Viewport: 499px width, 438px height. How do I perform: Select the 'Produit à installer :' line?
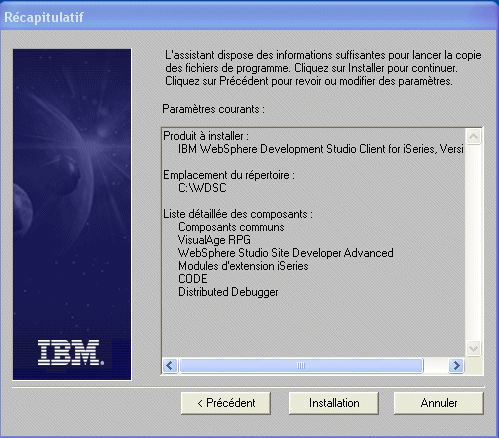pos(206,136)
